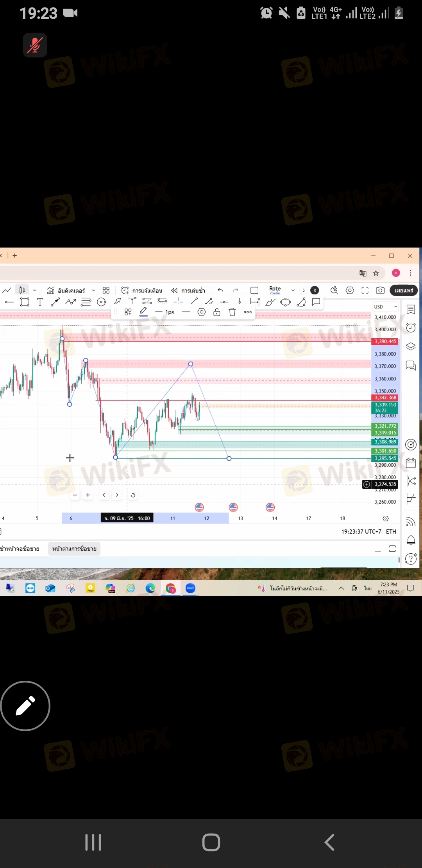
Task: Select the polyline path tool
Action: tap(71, 301)
